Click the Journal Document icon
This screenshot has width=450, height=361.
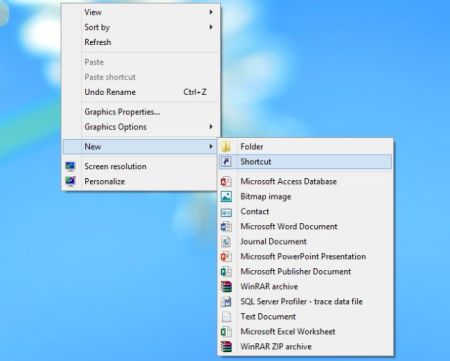pyautogui.click(x=226, y=242)
